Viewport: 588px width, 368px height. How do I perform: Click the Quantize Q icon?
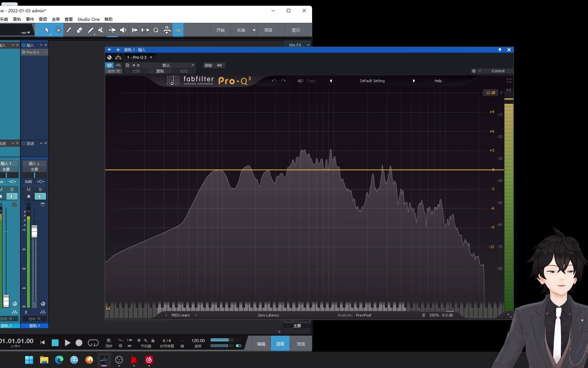(156, 30)
